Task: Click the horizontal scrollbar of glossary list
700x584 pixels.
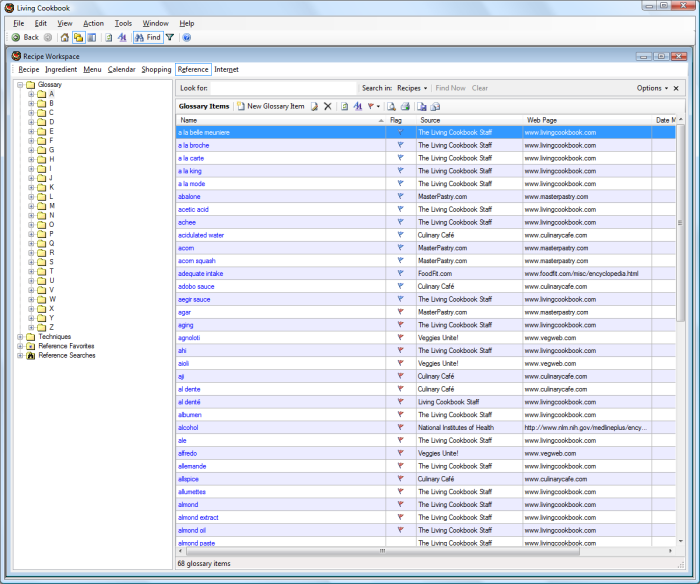Action: pos(382,551)
